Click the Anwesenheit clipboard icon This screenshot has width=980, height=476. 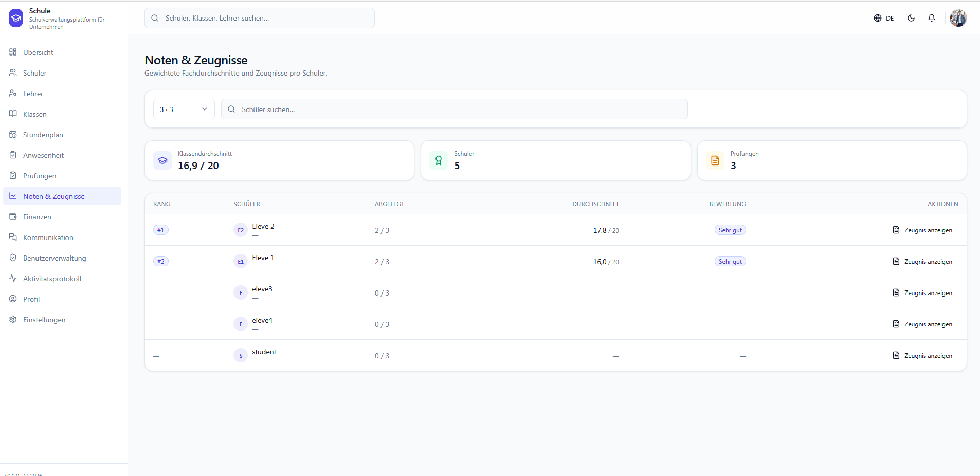click(x=13, y=155)
